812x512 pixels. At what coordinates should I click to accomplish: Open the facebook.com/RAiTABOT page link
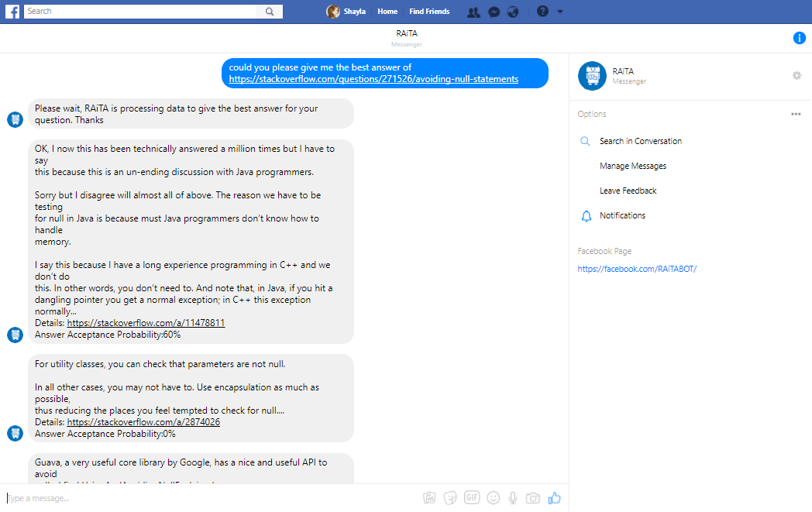point(637,270)
